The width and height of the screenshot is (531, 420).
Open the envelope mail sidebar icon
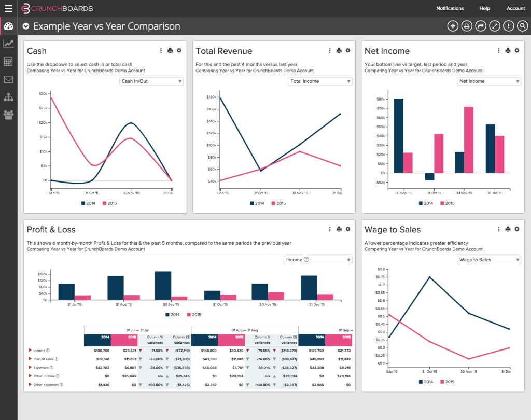coord(8,80)
